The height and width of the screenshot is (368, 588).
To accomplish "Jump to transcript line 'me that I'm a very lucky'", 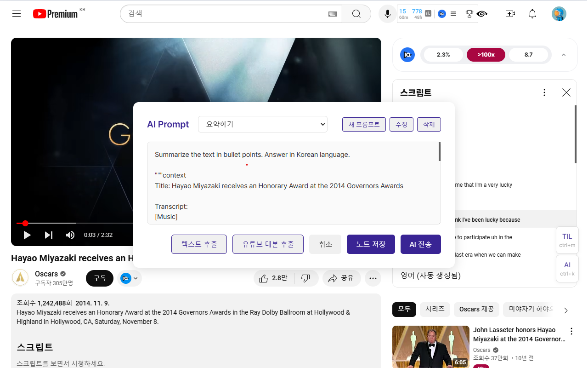I will (483, 185).
